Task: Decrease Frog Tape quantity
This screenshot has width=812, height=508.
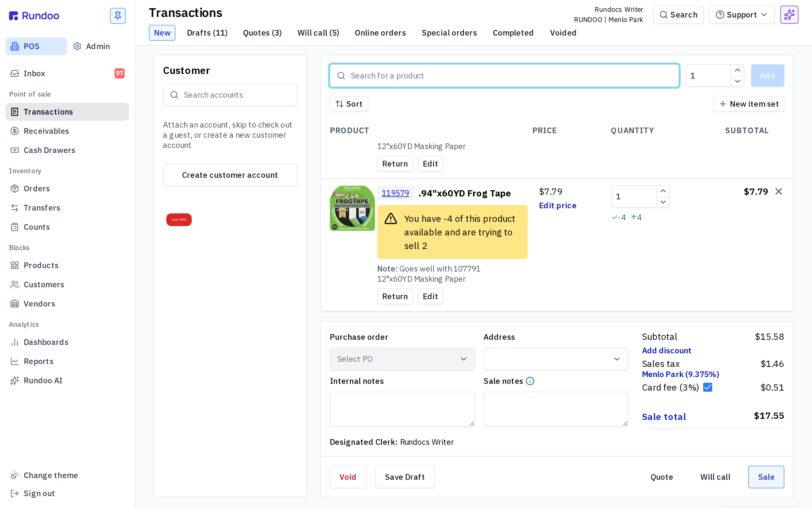Action: [x=663, y=202]
